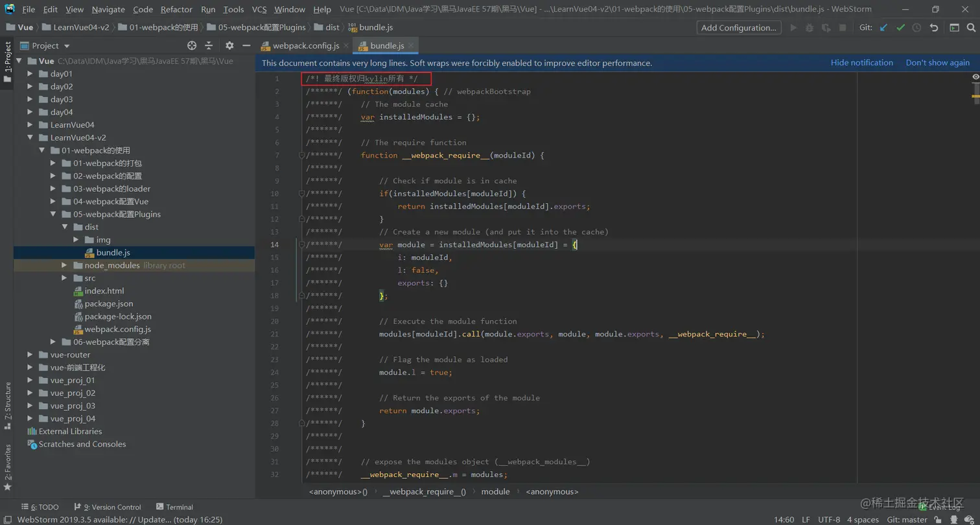Click the Hide notification link
The height and width of the screenshot is (525, 980).
coord(861,63)
